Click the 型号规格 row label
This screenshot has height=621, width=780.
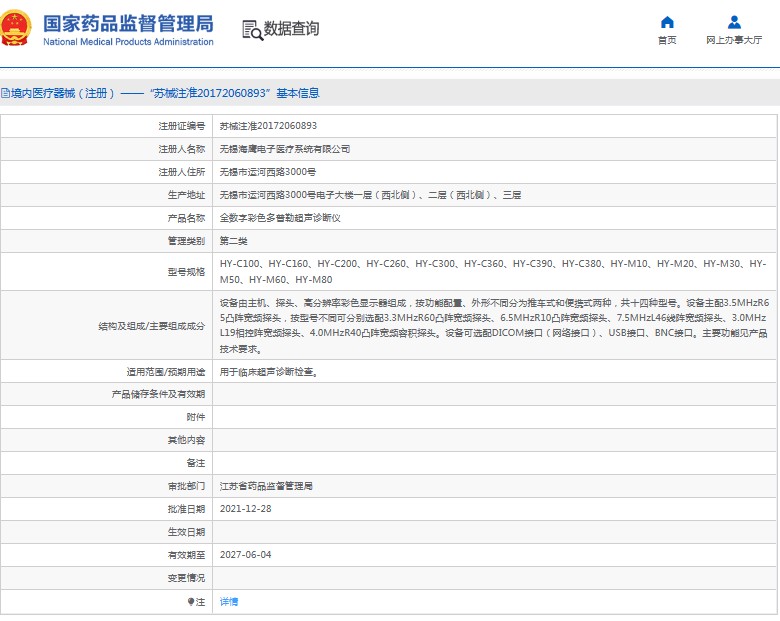click(x=186, y=272)
